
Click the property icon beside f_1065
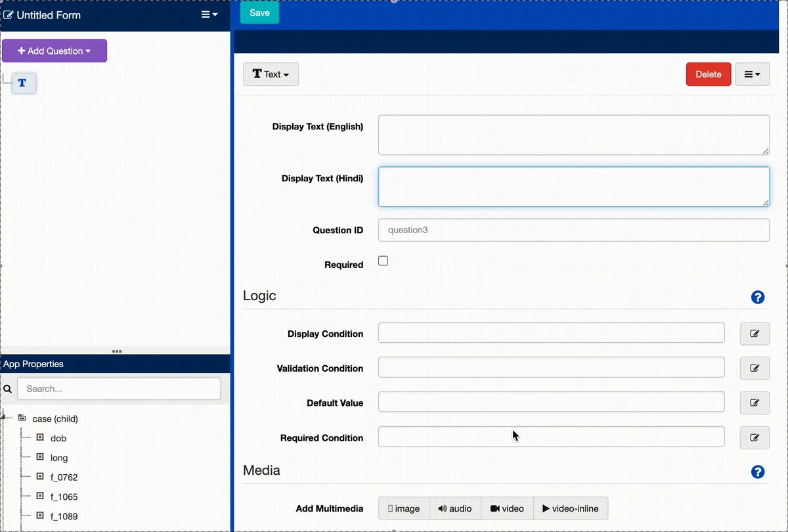40,497
